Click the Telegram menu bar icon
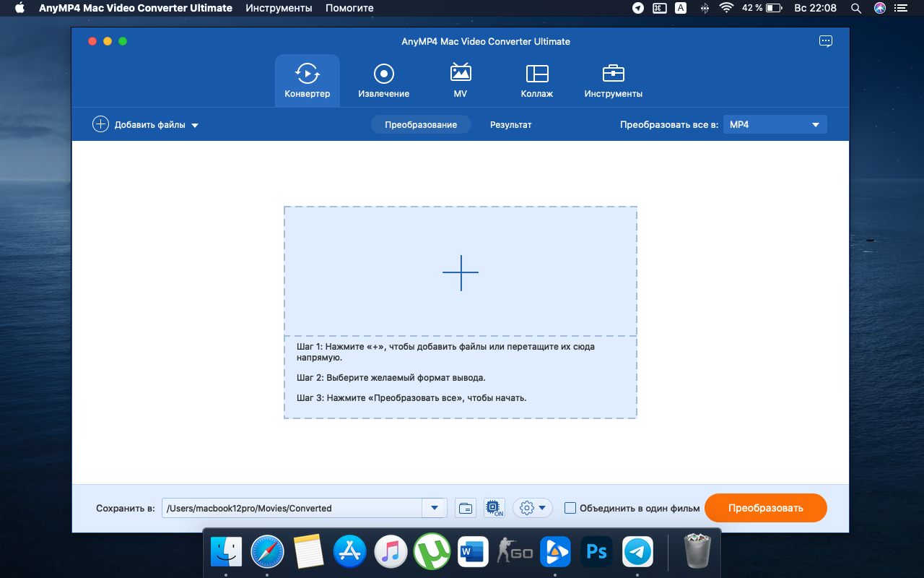This screenshot has width=924, height=578. click(638, 8)
